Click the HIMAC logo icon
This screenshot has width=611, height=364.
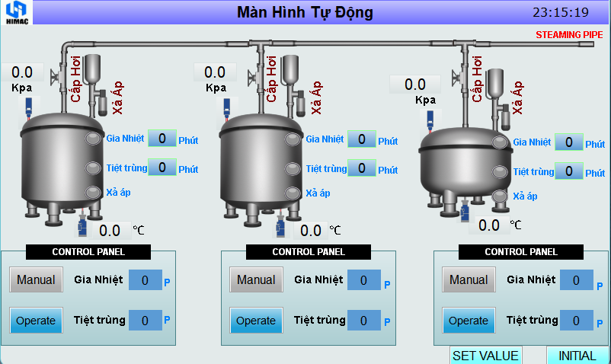point(17,12)
